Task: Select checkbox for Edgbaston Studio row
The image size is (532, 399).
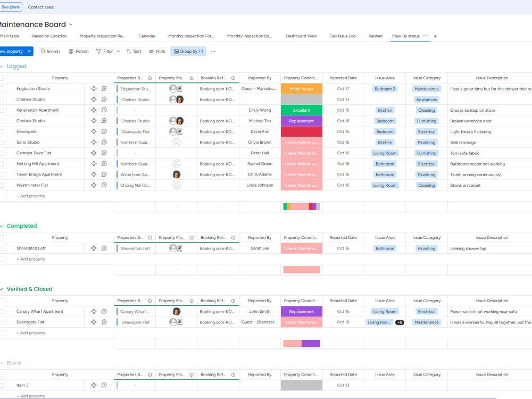Action: point(2,88)
